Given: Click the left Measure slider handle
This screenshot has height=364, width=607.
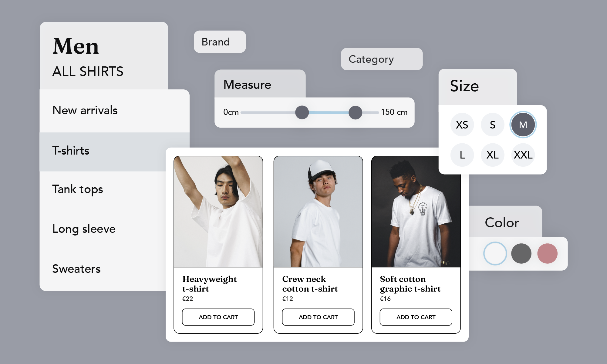Looking at the screenshot, I should click(302, 112).
